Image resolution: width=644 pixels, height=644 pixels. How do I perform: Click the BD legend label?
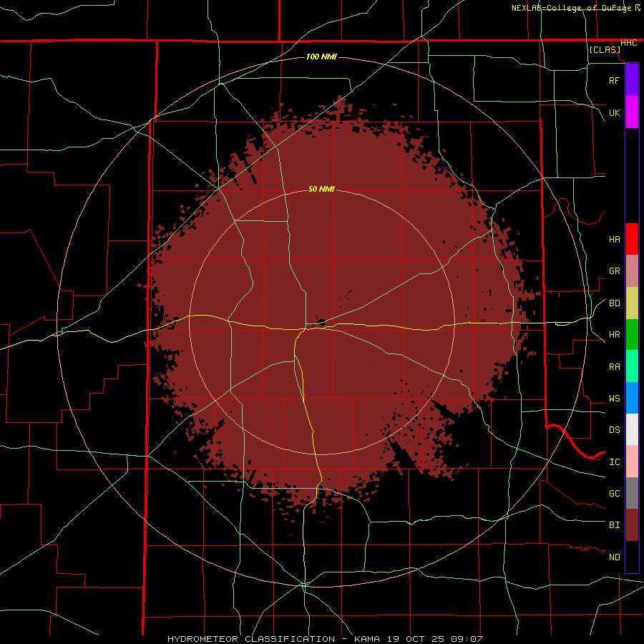coord(615,303)
